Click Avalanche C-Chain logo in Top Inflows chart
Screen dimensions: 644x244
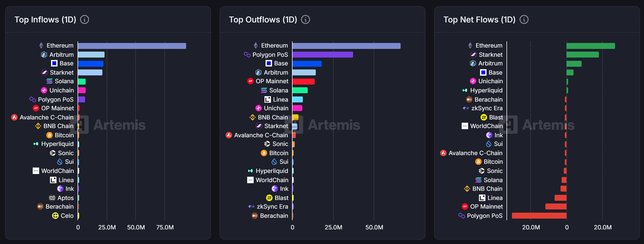coord(14,117)
